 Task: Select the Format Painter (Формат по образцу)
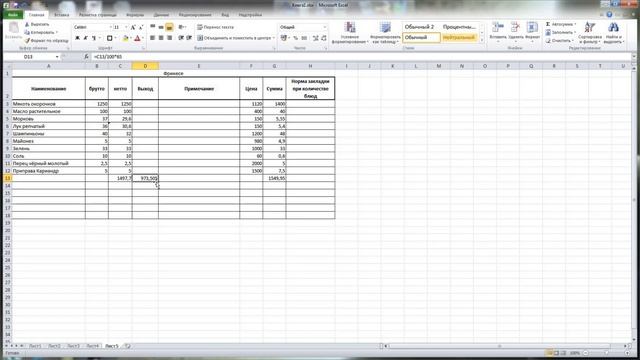46,40
